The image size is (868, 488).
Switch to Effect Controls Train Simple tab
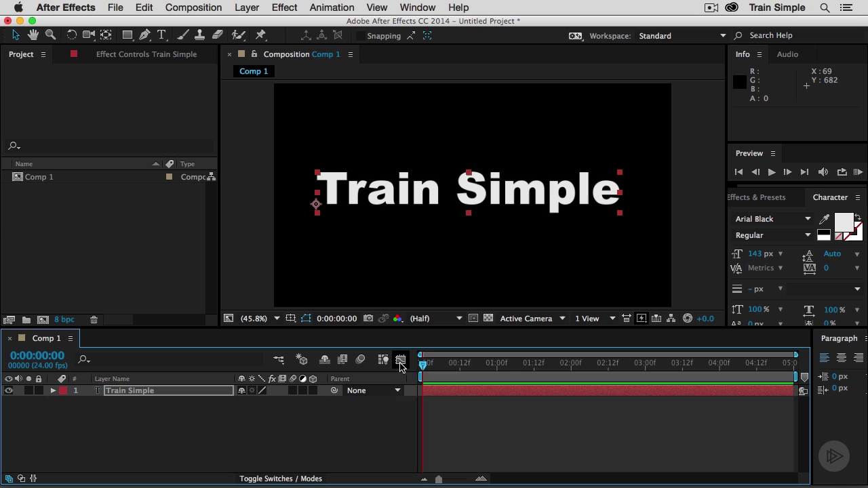pyautogui.click(x=146, y=54)
